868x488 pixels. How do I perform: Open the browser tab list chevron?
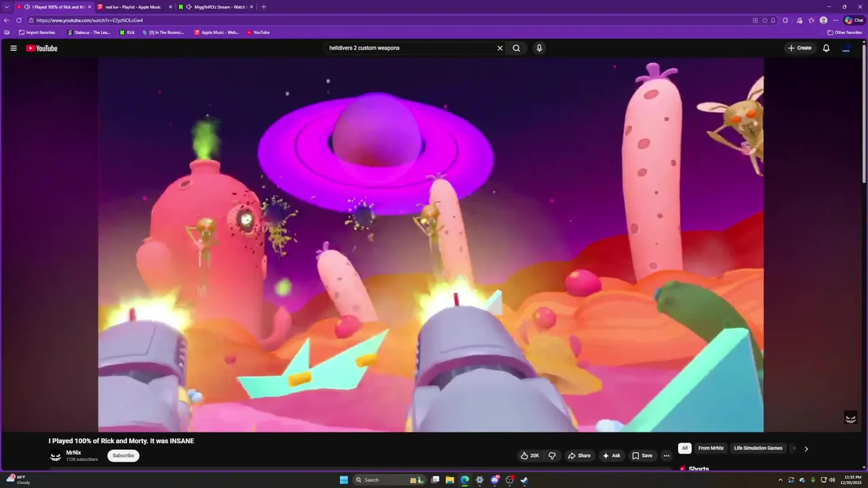click(6, 7)
